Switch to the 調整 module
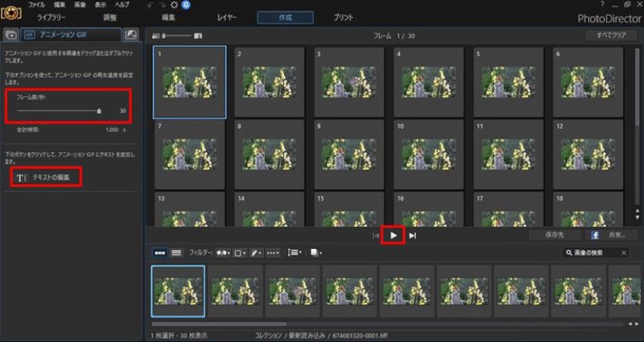Screen dimensions: 644x342 click(x=110, y=17)
